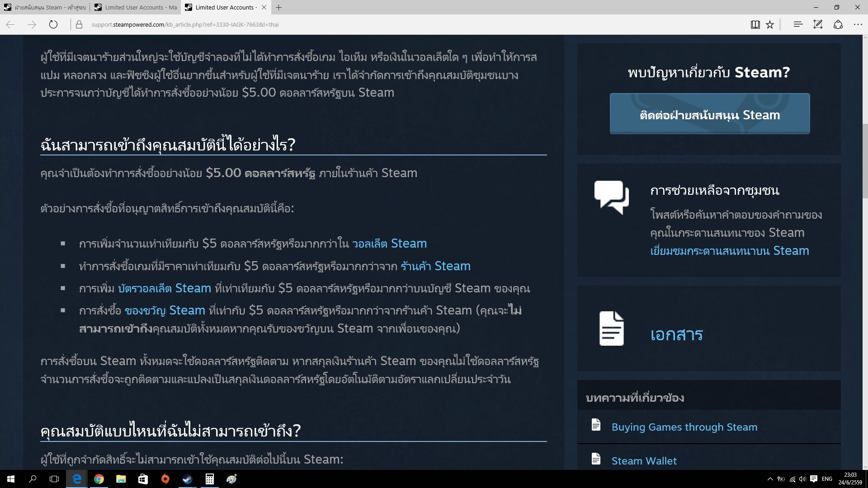Switch to second Limited User Accounts tab
The image size is (868, 488).
click(x=136, y=7)
